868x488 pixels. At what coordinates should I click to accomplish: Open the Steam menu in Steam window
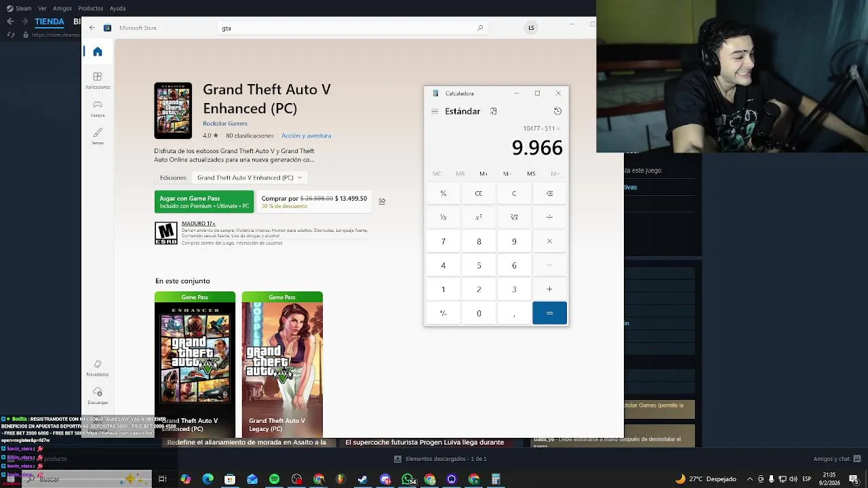coord(20,8)
